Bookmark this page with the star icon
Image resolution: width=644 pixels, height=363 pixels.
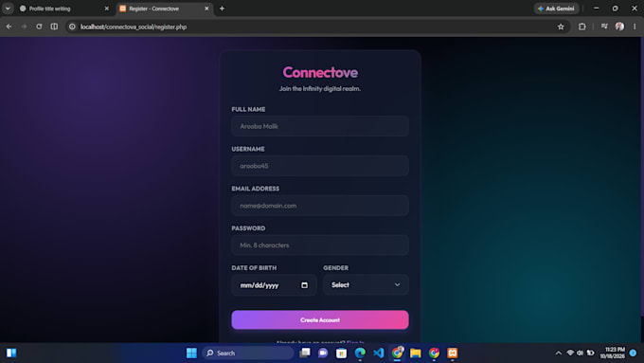[561, 27]
